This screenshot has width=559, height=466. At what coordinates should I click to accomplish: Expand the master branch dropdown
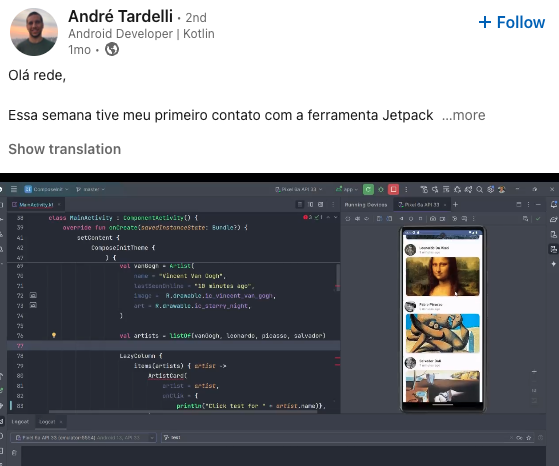[91, 189]
